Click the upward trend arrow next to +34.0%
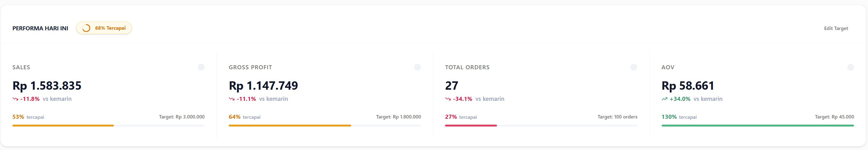The image size is (868, 150). [x=664, y=99]
